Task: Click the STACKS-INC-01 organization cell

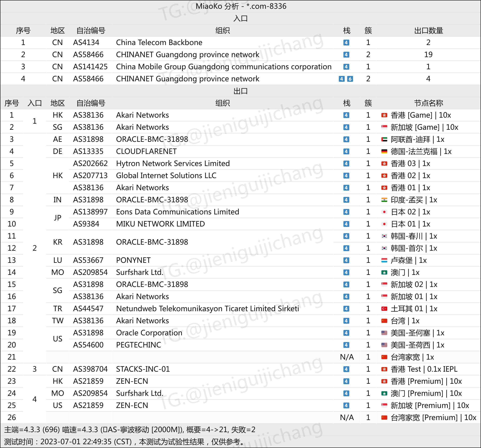Action: click(x=143, y=369)
